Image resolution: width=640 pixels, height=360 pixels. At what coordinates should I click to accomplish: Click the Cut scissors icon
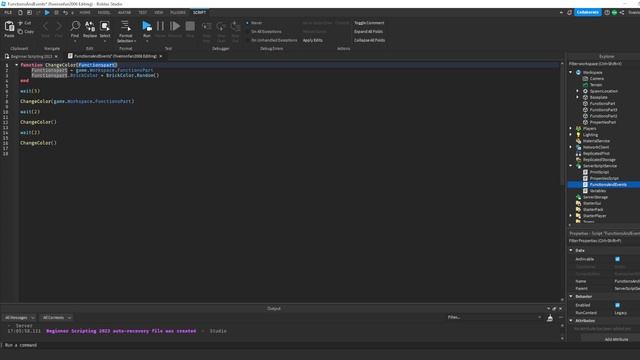point(20,23)
